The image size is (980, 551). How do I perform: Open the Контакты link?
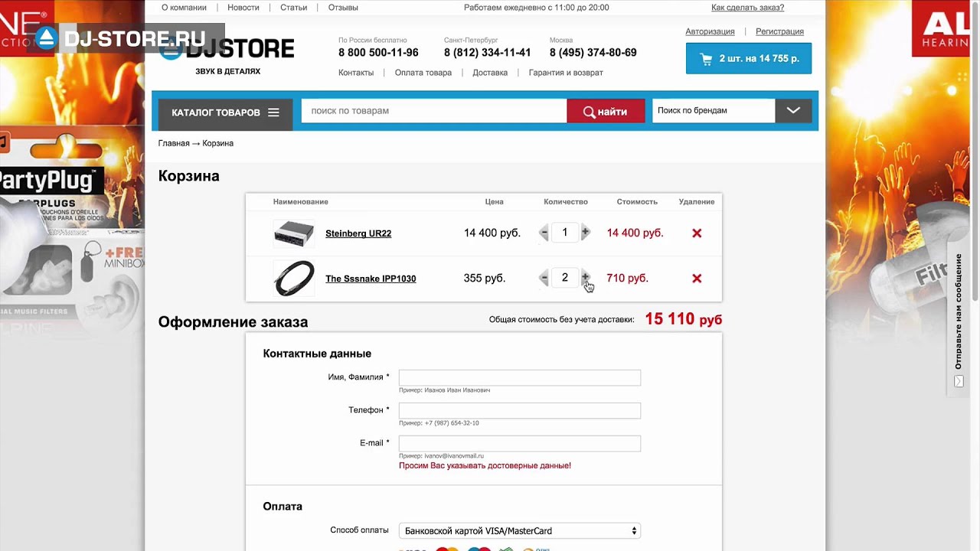click(356, 73)
